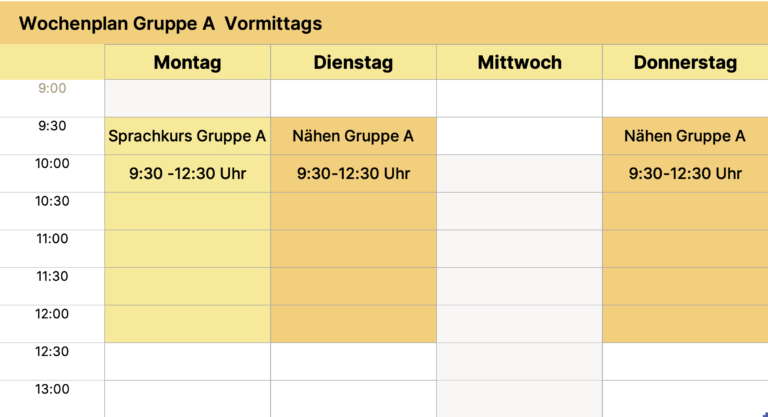Select the Wochenplan Gruppe A Vormittags title cell
768x417 pixels.
point(171,23)
